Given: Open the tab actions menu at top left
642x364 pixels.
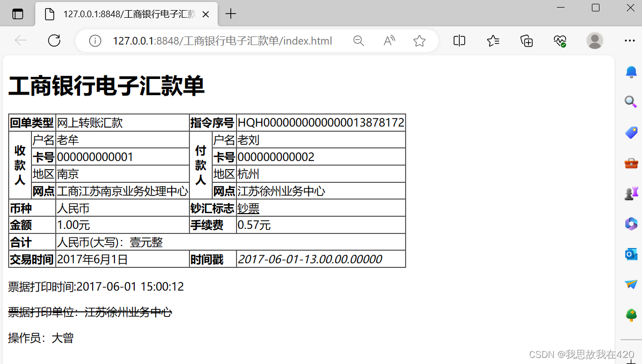Looking at the screenshot, I should point(18,14).
